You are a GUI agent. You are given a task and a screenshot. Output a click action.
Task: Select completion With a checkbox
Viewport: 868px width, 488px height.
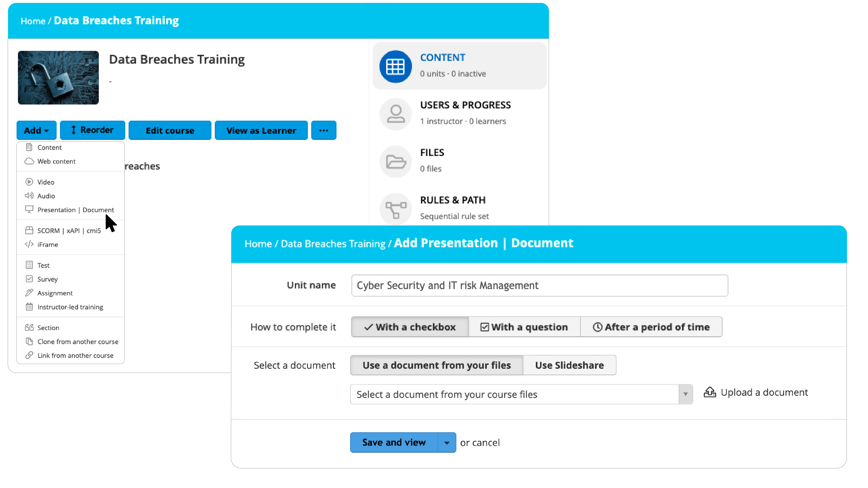(410, 327)
